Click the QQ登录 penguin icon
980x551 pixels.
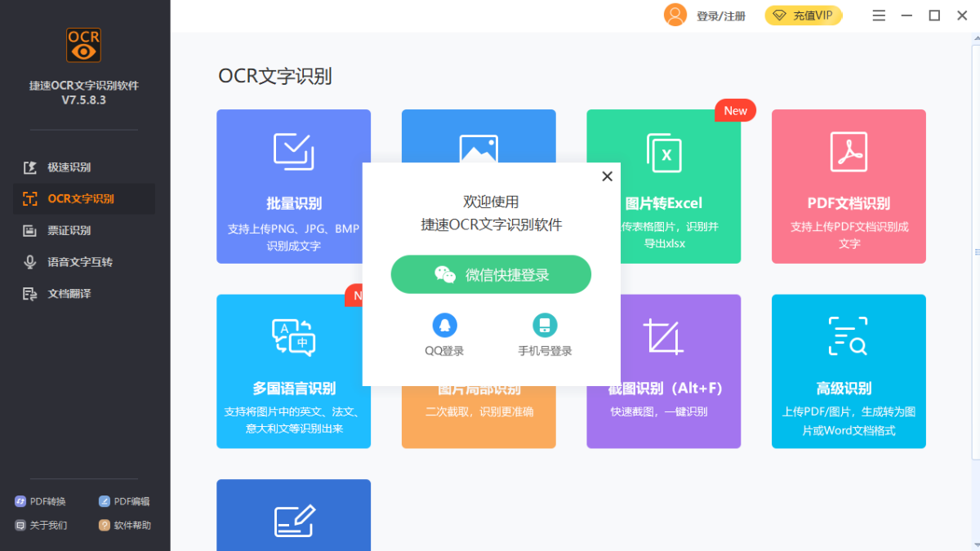[444, 325]
